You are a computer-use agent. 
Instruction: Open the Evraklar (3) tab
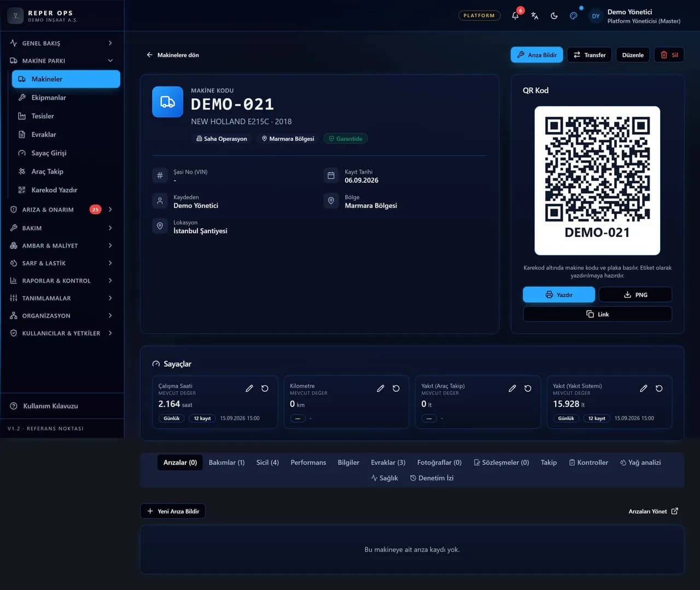[388, 462]
